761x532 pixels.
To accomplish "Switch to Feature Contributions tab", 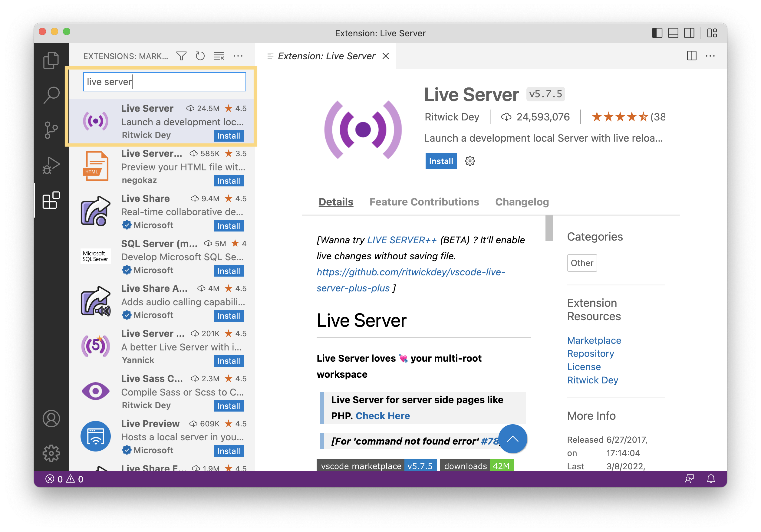I will click(424, 202).
